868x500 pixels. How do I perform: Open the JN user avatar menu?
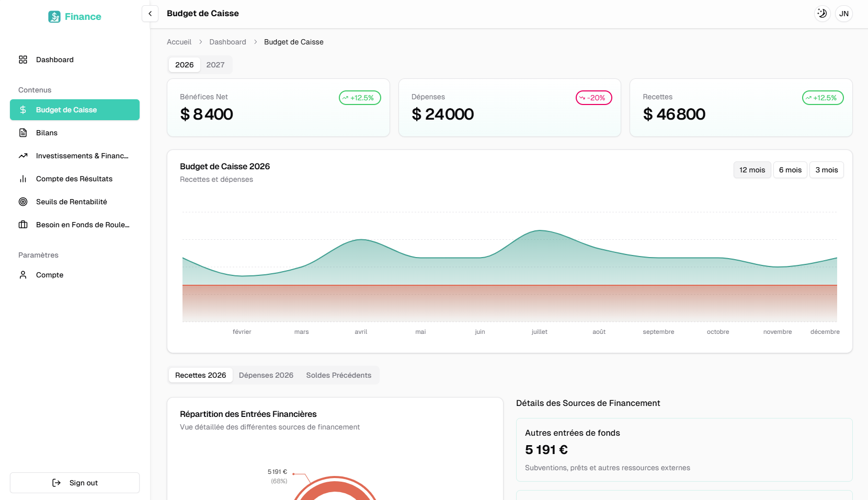tap(843, 14)
